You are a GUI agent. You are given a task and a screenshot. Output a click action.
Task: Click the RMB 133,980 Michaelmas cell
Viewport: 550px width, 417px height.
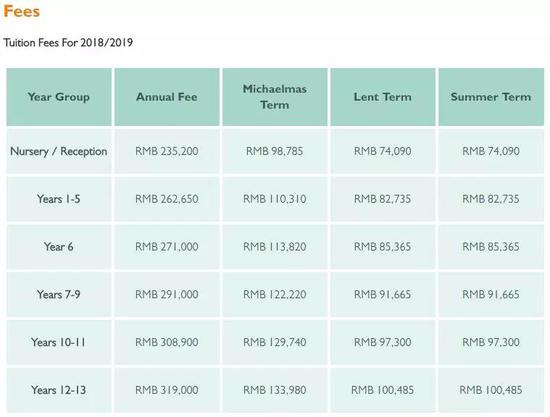[275, 390]
